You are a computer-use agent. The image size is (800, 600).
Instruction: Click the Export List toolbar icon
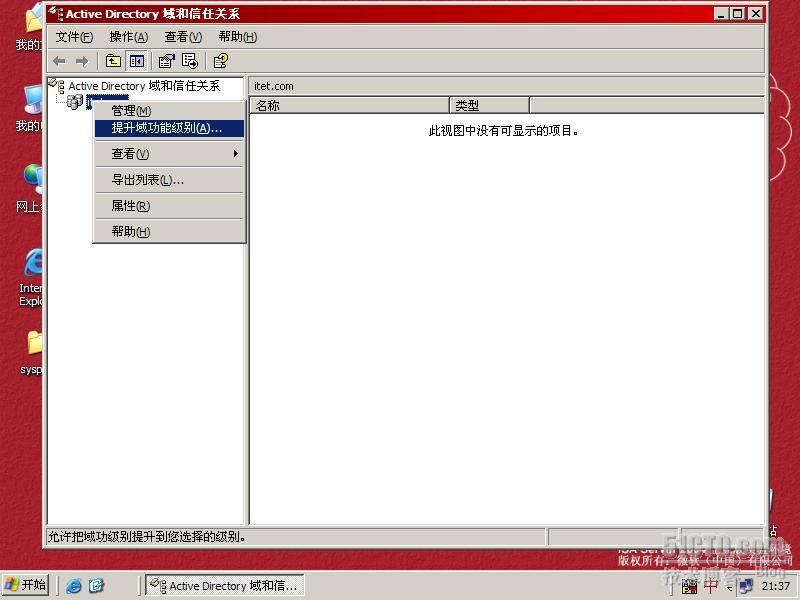click(x=190, y=61)
